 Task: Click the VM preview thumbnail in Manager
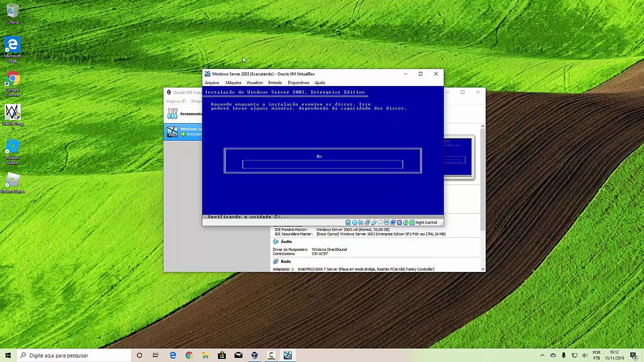[458, 157]
